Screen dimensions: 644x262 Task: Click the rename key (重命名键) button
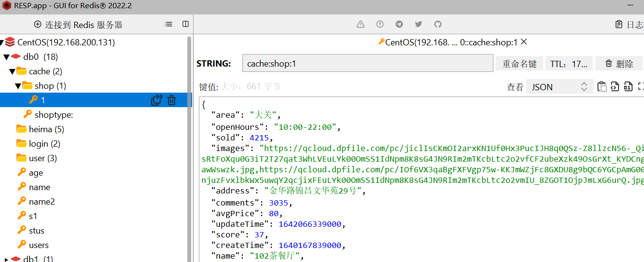(x=519, y=63)
